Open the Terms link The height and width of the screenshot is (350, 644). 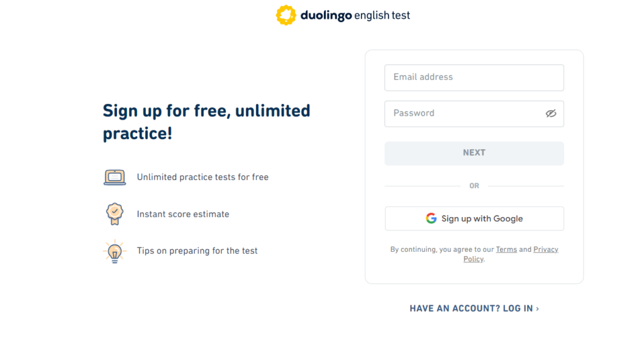506,249
